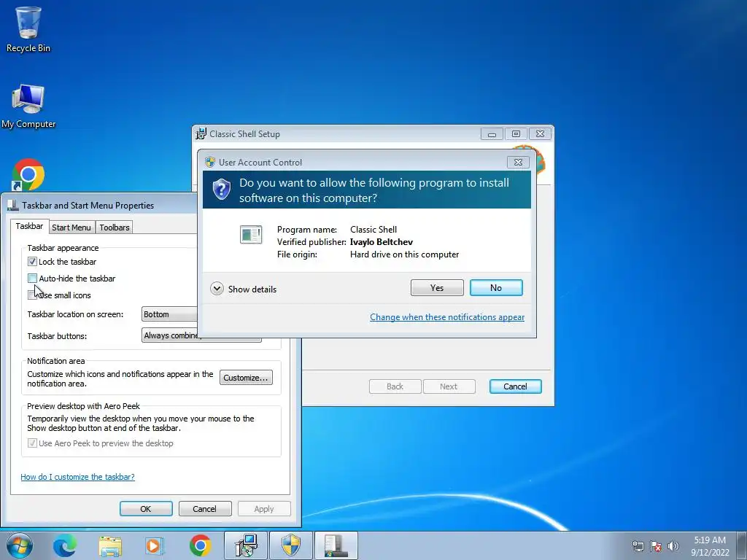Toggle Use Aero Peek to preview the desktop
747x560 pixels.
tap(32, 443)
